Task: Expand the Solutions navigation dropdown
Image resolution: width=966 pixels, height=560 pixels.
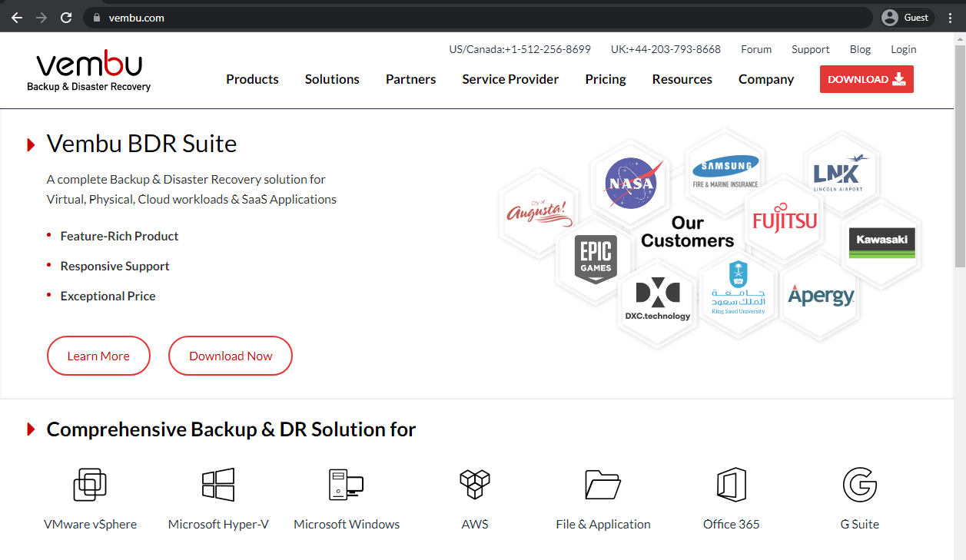Action: (331, 79)
